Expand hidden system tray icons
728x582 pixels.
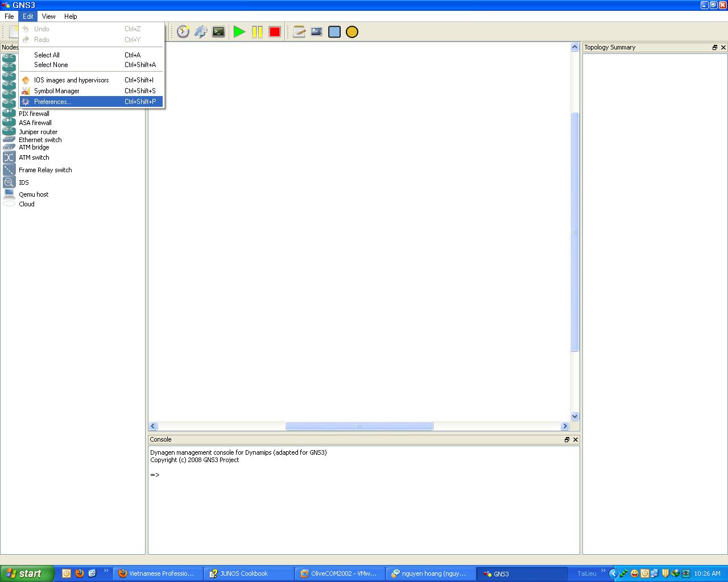tap(613, 573)
